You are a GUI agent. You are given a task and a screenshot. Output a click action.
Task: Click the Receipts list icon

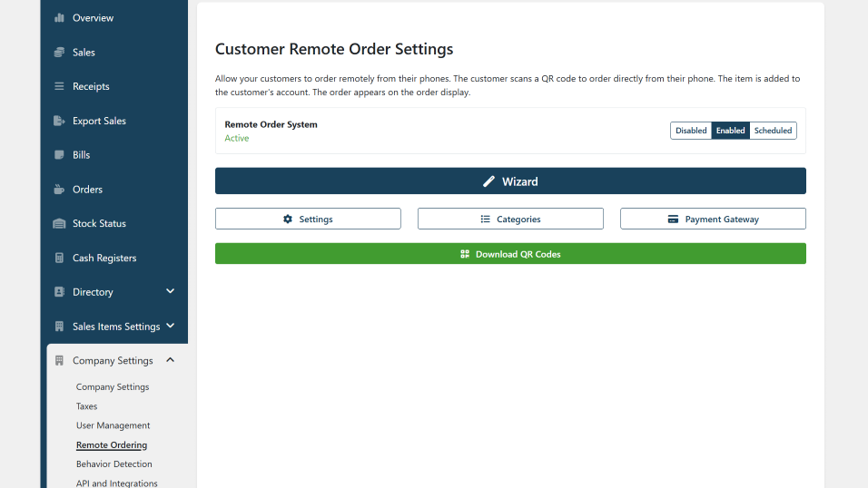click(59, 86)
